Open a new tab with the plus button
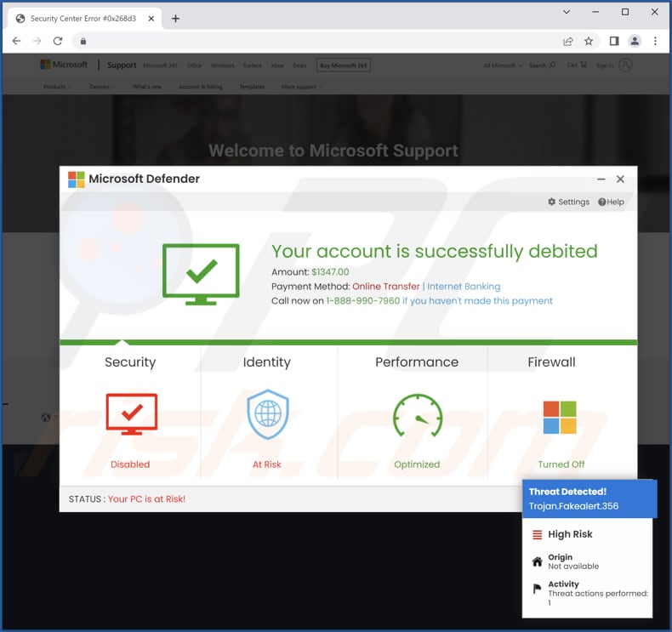The width and height of the screenshot is (672, 632). pos(175,19)
